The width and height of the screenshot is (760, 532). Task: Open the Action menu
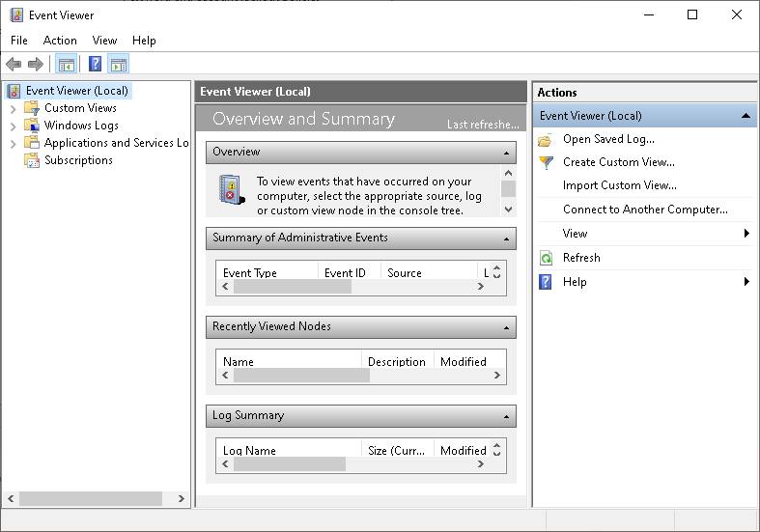60,41
